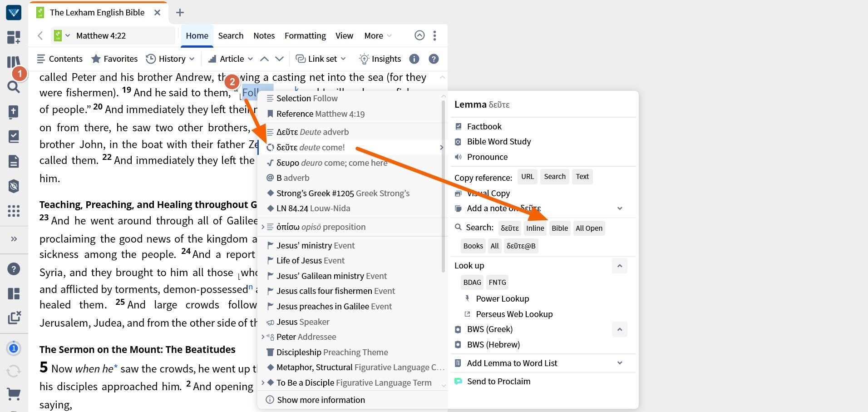Switch to the View tab
Viewport: 868px width, 412px height.
coord(344,35)
